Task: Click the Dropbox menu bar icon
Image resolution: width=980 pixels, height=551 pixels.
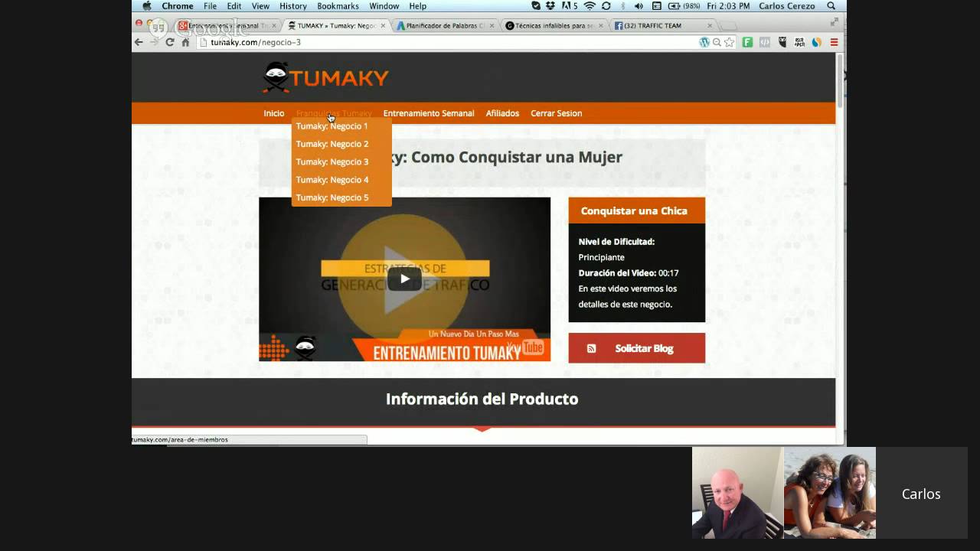Action: click(x=550, y=5)
